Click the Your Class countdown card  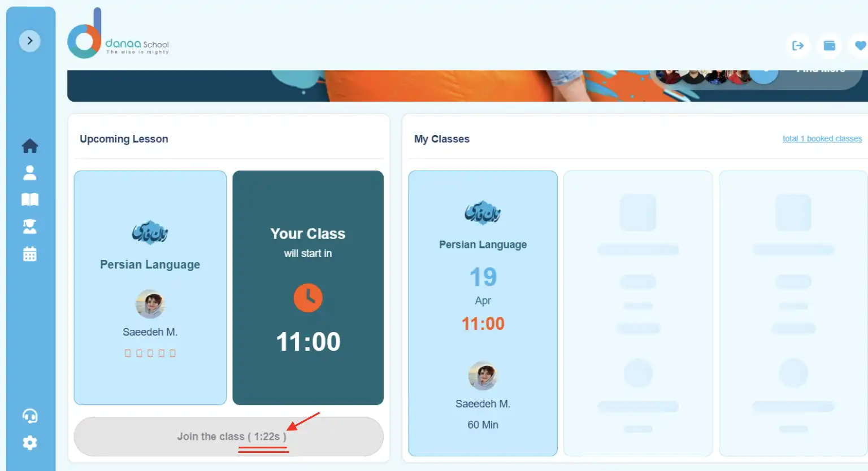click(x=308, y=288)
